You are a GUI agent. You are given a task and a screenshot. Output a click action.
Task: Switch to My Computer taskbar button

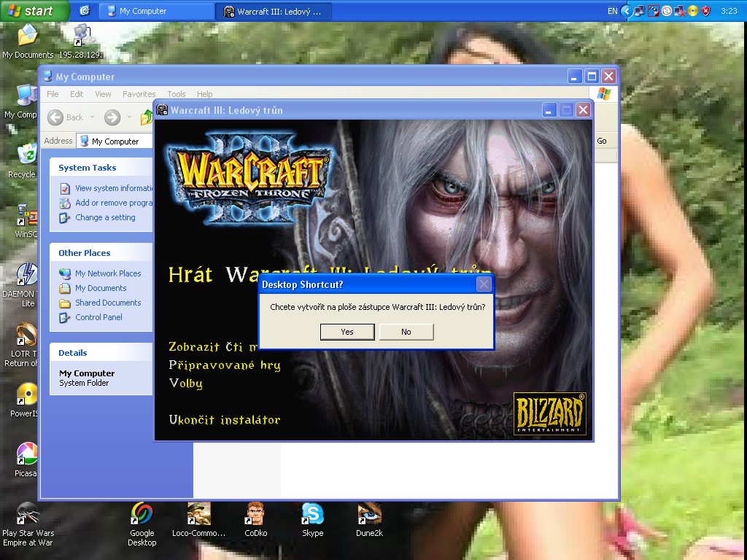156,11
